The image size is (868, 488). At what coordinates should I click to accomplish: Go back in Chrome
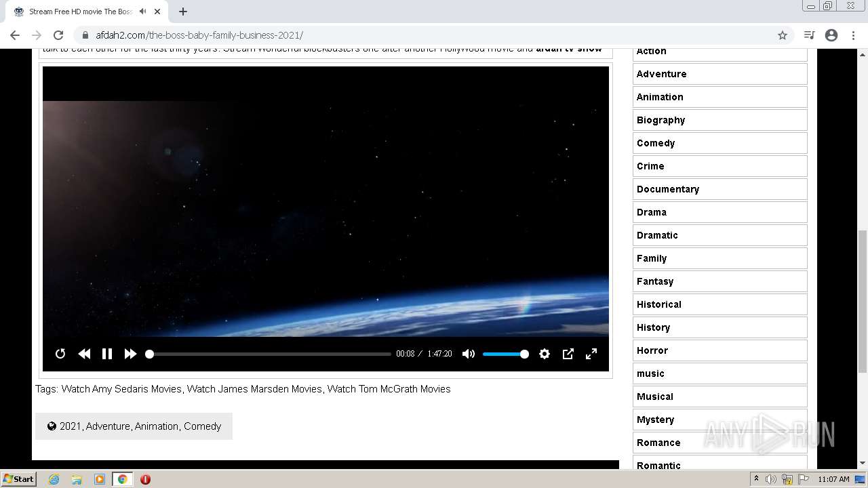pos(15,35)
